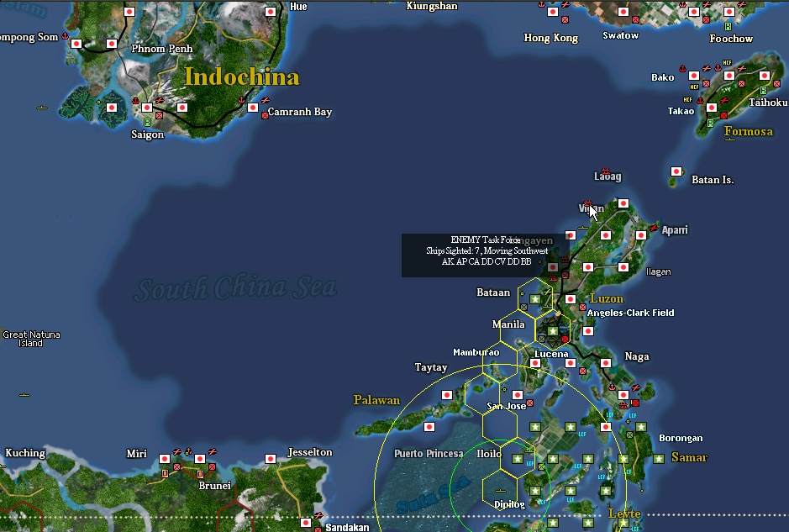Select the Japanese flag above Brunei label
The height and width of the screenshot is (532, 789).
200,459
